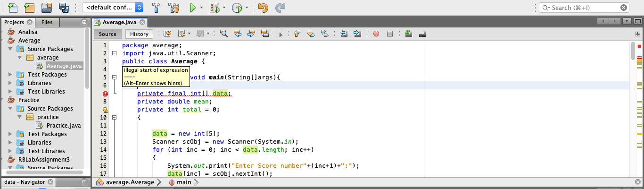Switch to History view
This screenshot has width=644, height=189.
coord(139,34)
